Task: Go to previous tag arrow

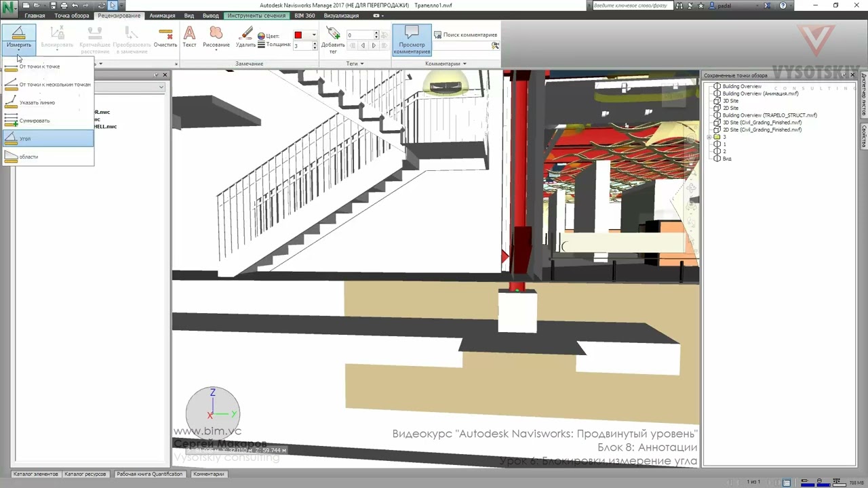Action: [x=363, y=45]
